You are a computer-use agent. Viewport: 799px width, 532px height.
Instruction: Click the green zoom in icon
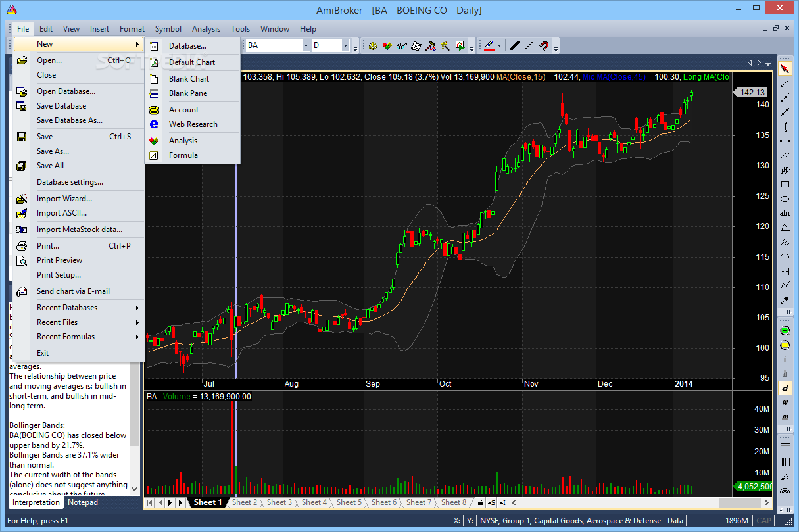coord(785,331)
